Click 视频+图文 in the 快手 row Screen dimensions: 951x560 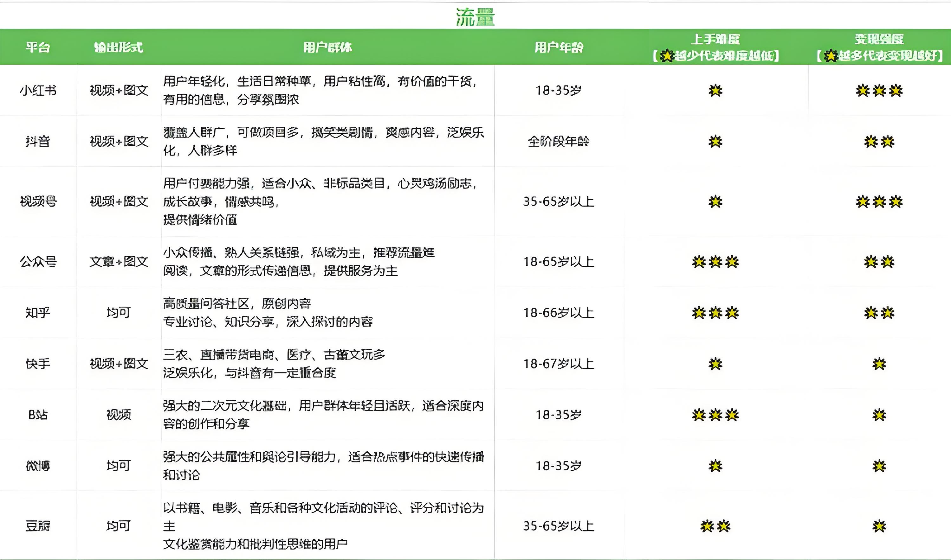[119, 363]
